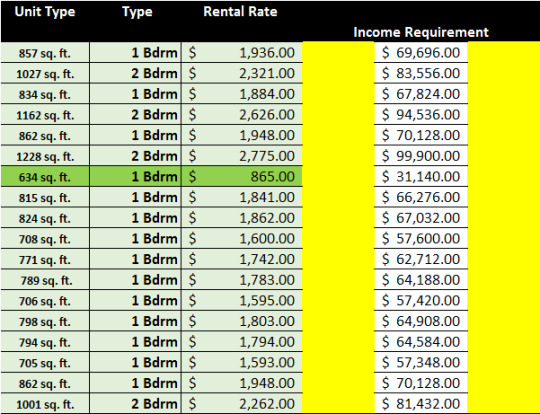Click the Unit Type column header
Screen dimensions: 540x414
pos(45,12)
